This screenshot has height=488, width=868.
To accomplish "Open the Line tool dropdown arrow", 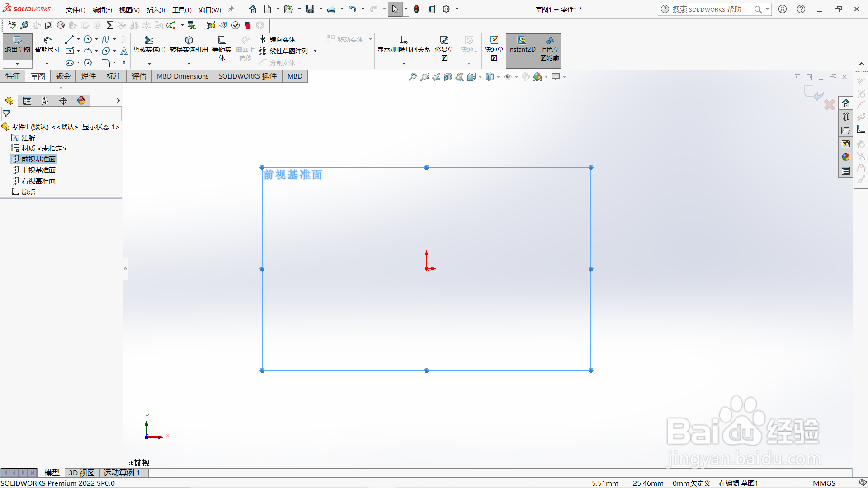I will coord(78,39).
